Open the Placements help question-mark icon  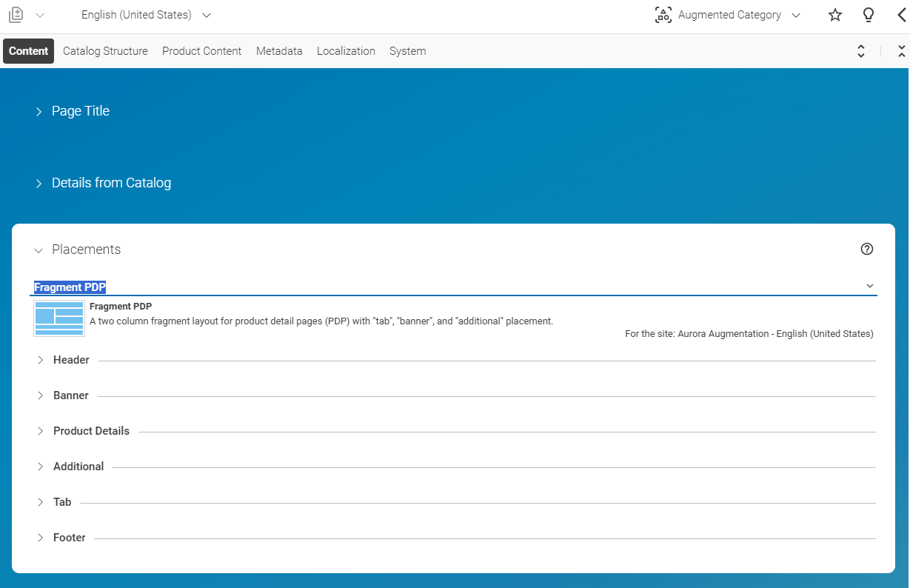tap(867, 249)
